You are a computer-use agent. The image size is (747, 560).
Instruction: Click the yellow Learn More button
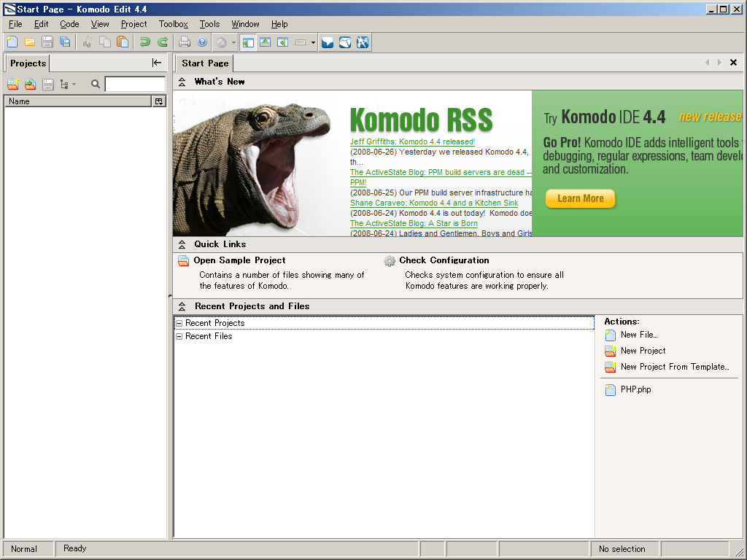point(580,198)
